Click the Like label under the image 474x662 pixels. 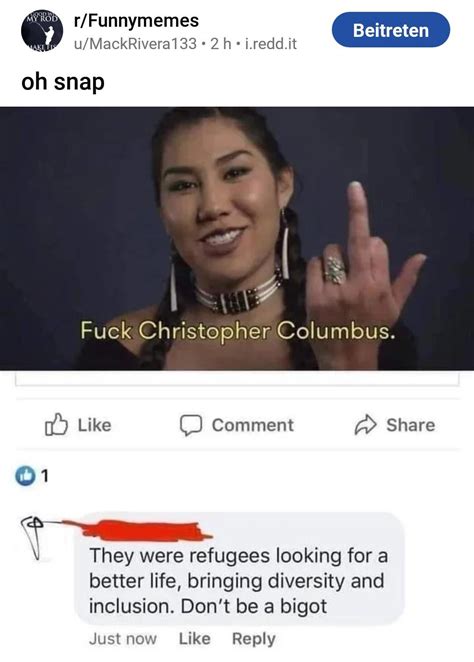point(95,425)
